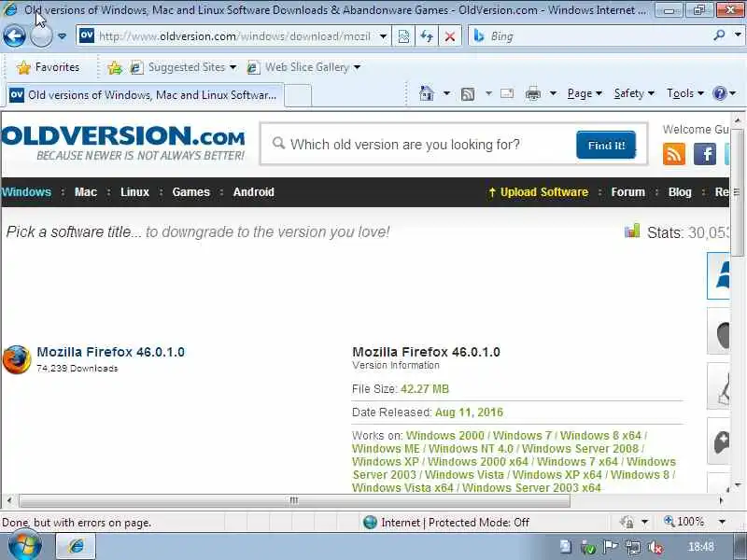Select the Windows navigation item
Viewport: 747px width, 560px height.
(x=26, y=192)
